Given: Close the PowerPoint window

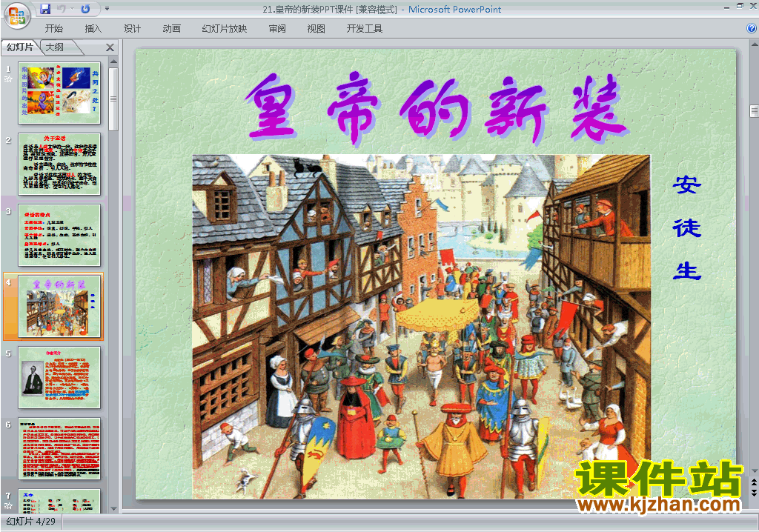Looking at the screenshot, I should [753, 6].
